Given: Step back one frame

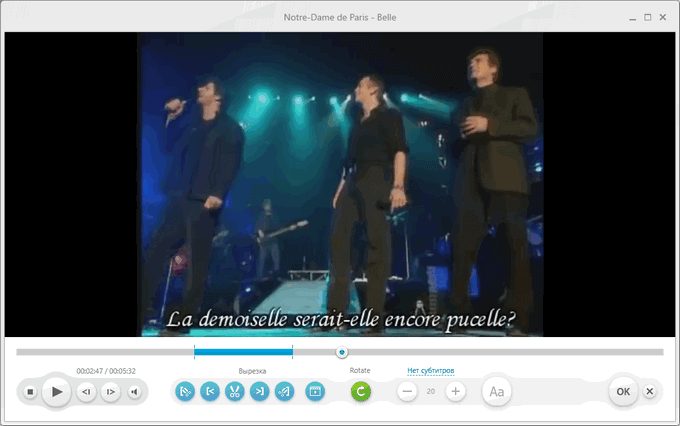Looking at the screenshot, I should tap(86, 392).
